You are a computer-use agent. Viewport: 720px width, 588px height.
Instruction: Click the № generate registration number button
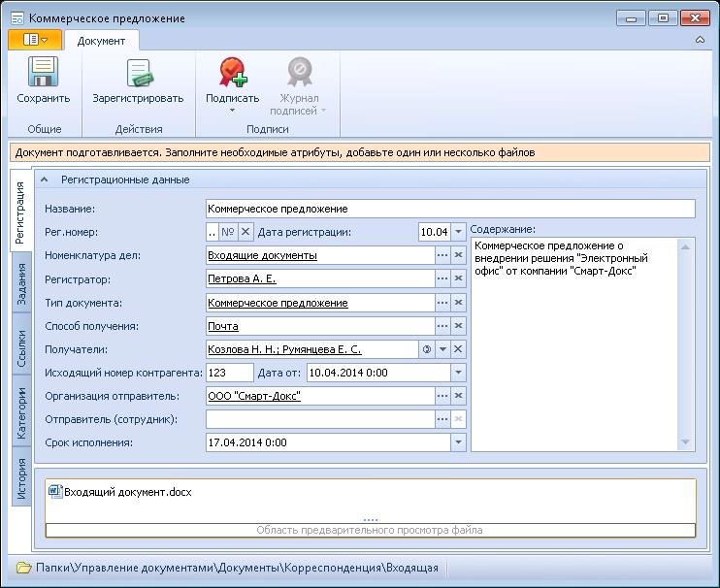[x=229, y=232]
